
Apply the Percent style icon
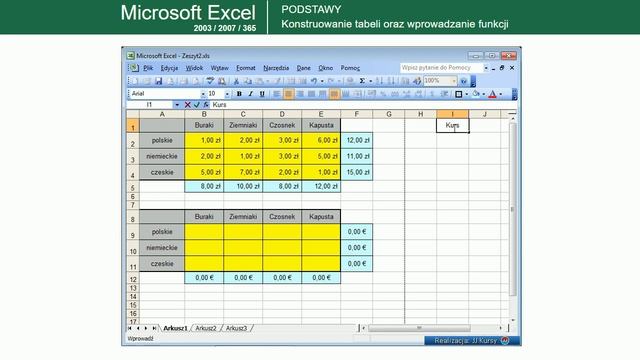tap(383, 94)
